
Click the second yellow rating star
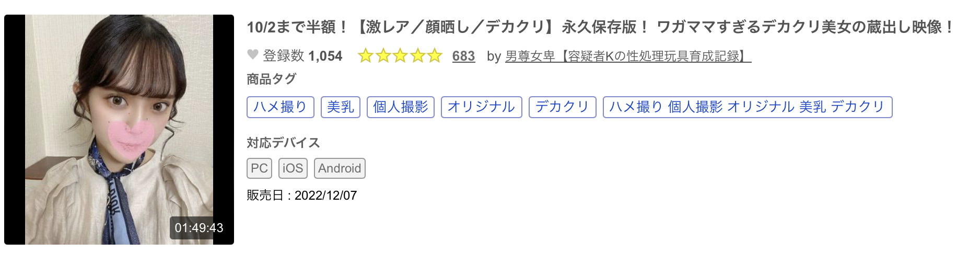click(x=383, y=56)
